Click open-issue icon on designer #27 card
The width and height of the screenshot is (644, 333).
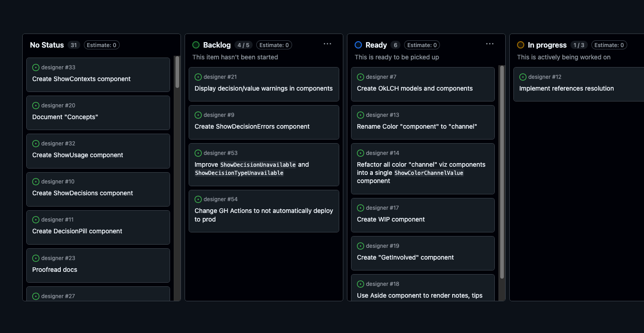(36, 296)
